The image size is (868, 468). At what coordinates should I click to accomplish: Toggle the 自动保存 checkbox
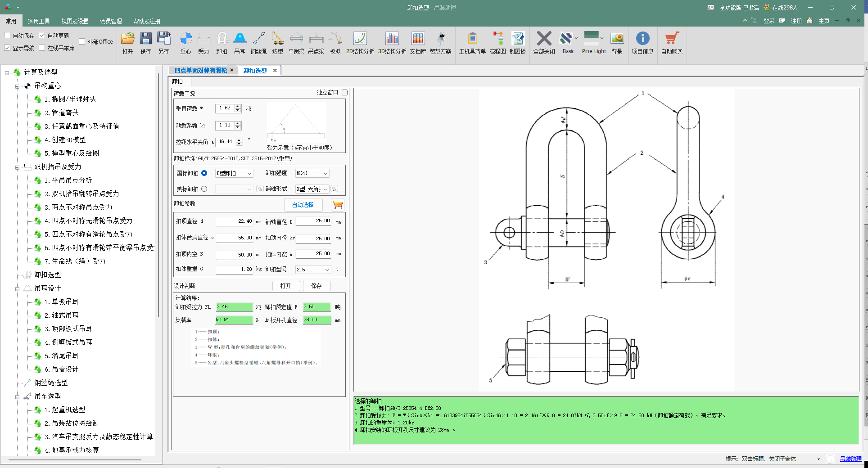tap(7, 35)
